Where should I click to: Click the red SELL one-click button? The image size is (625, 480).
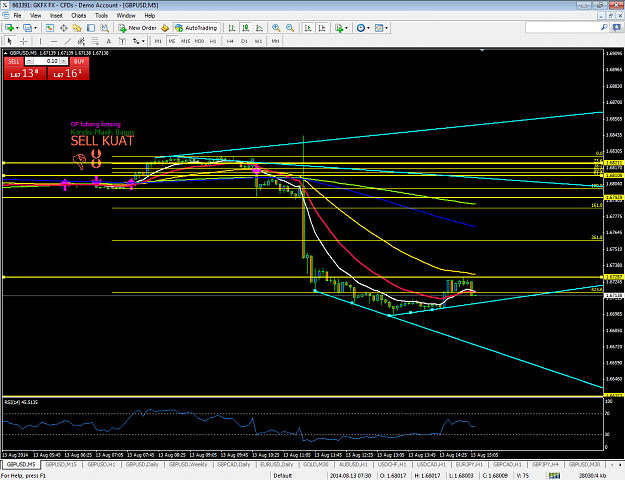[14, 61]
